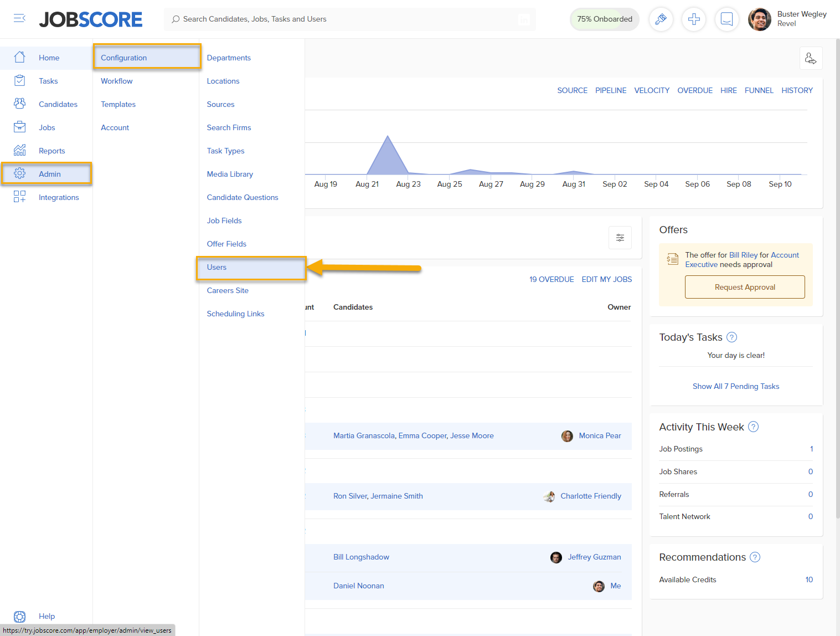Viewport: 840px width, 636px height.
Task: Open the Configuration submenu
Action: (147, 58)
